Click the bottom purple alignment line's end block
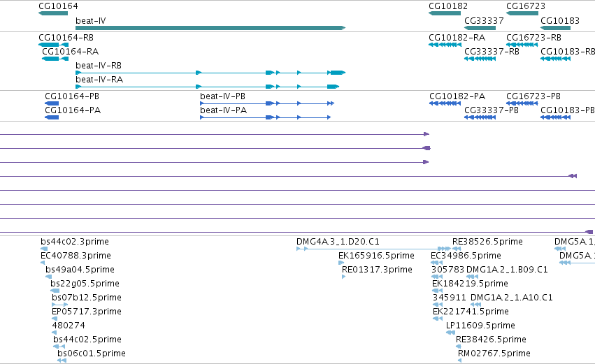 (589, 232)
